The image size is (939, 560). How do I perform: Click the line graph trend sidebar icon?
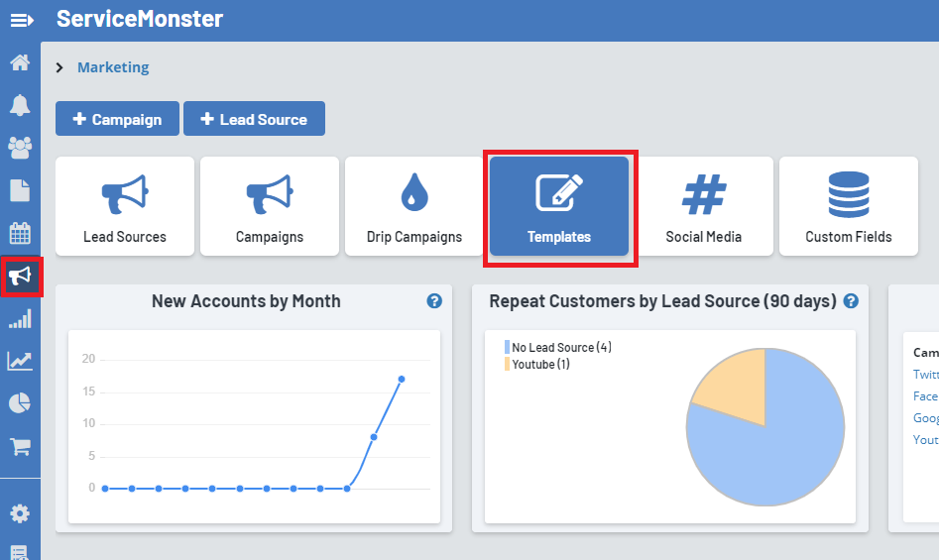20,361
